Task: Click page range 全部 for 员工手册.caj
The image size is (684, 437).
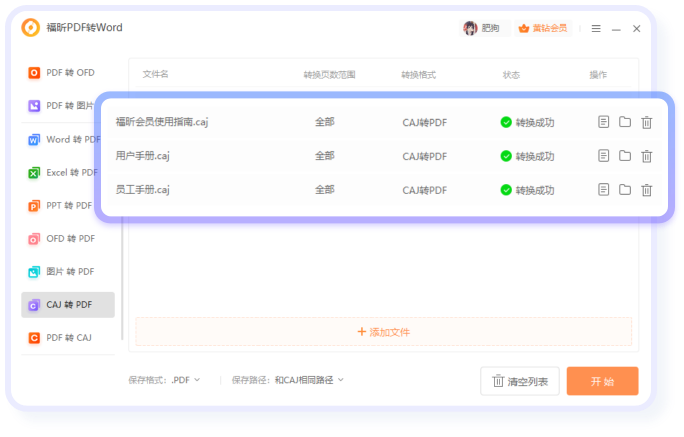Action: click(x=325, y=190)
